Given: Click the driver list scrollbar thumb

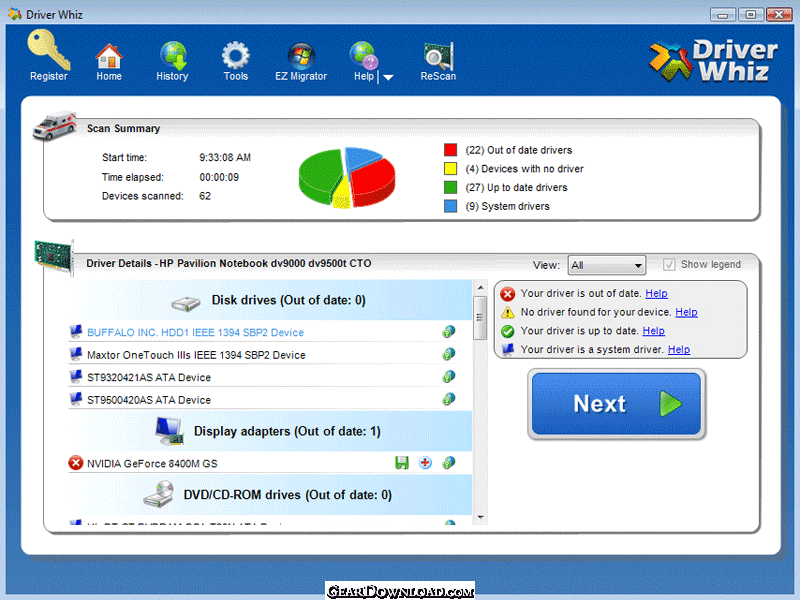Looking at the screenshot, I should (480, 318).
